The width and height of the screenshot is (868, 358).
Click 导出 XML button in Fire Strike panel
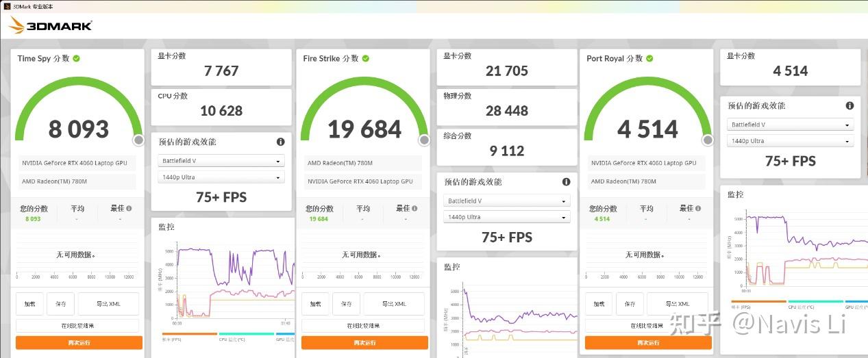click(393, 304)
